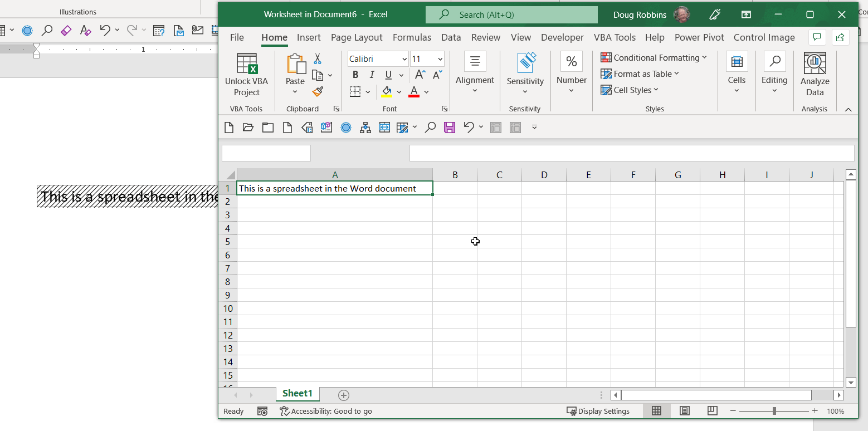Open the font size 11 dropdown

(x=440, y=59)
